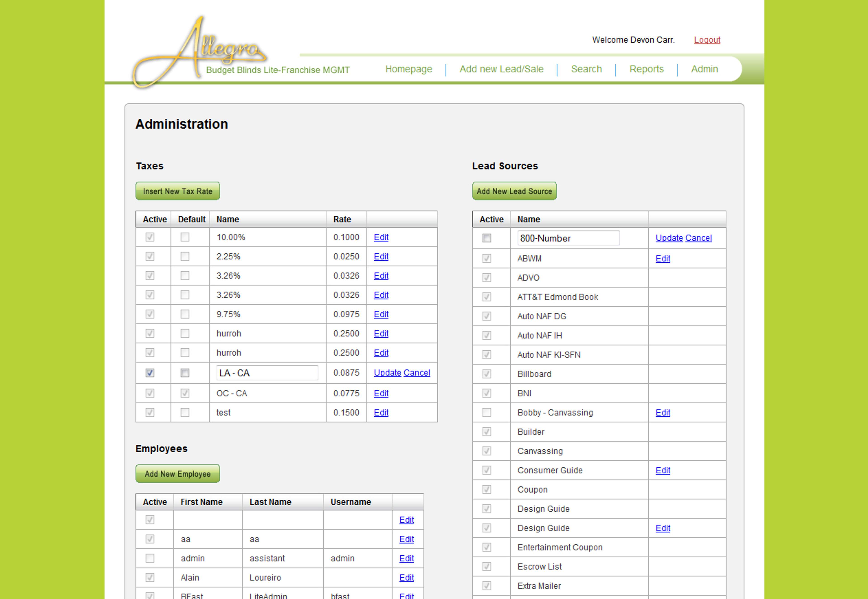The height and width of the screenshot is (599, 868).
Task: Edit employee aa aa
Action: pos(406,539)
